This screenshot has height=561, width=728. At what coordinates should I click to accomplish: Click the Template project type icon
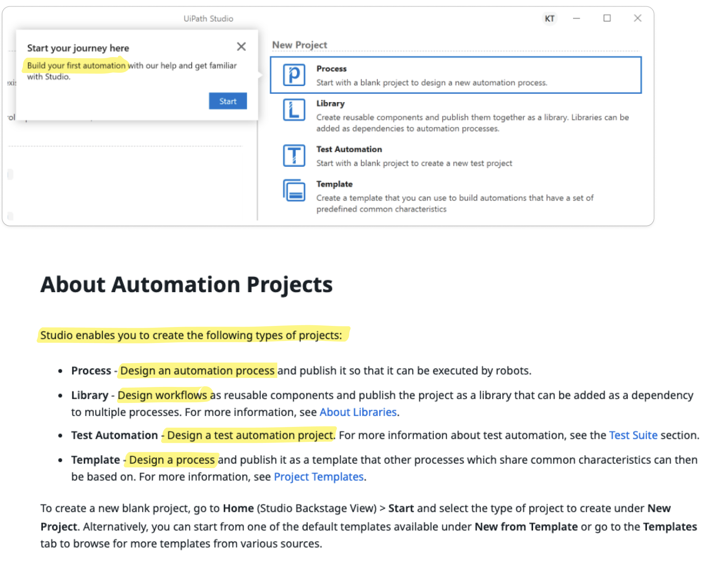pyautogui.click(x=294, y=190)
